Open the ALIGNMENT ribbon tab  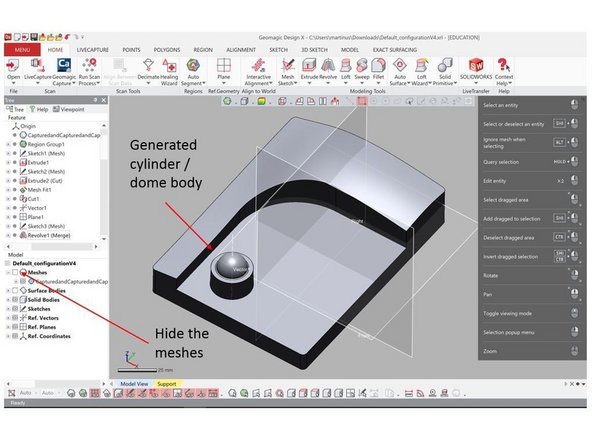click(x=241, y=50)
